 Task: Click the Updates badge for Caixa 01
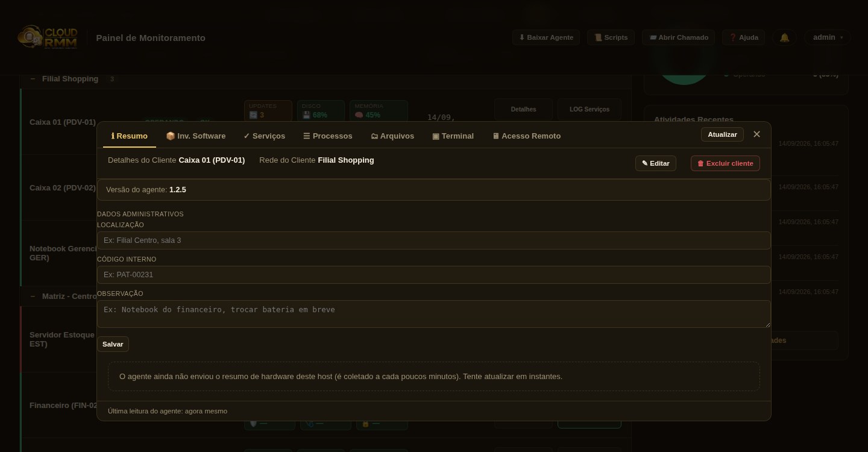pos(268,111)
